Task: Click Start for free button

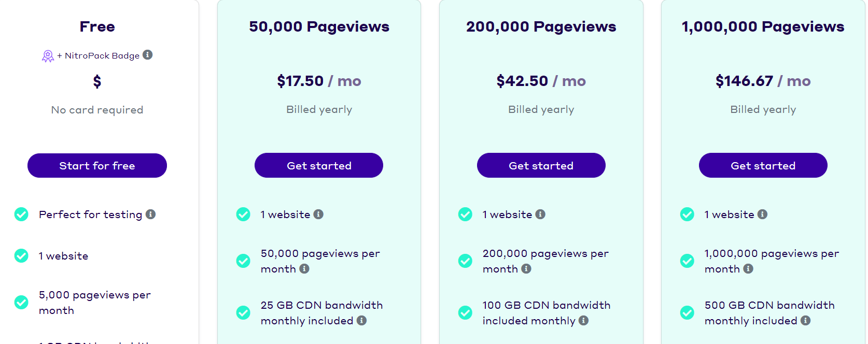Action: click(97, 166)
